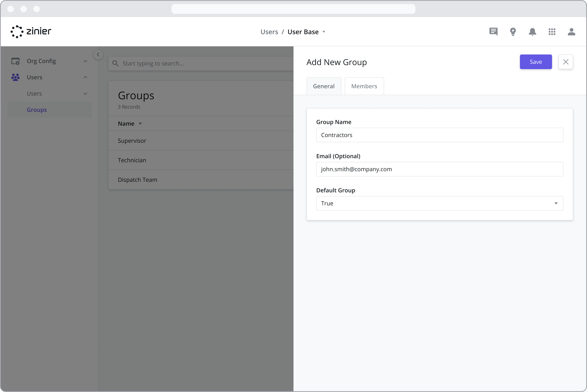Collapse the Users section chevron
The width and height of the screenshot is (587, 392).
pyautogui.click(x=85, y=77)
